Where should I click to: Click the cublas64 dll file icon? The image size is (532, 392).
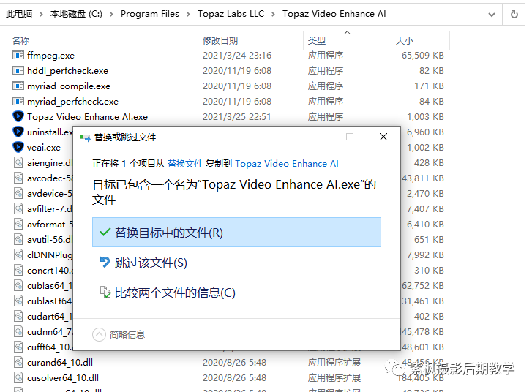(18, 285)
